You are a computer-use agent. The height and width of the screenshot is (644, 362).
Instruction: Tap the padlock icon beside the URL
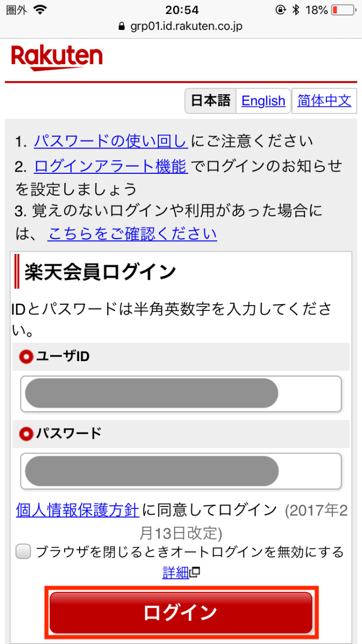[122, 26]
